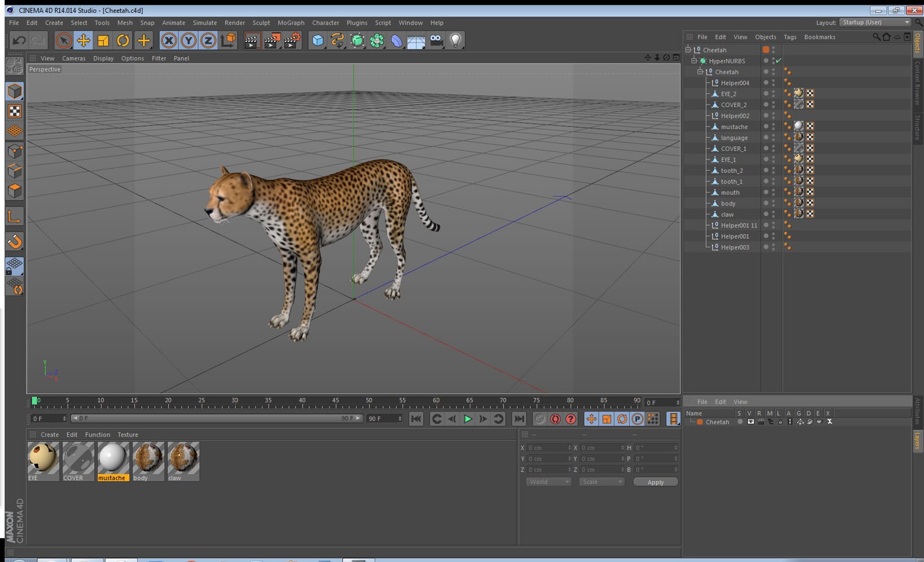This screenshot has height=562, width=924.
Task: Add a camera object
Action: [x=436, y=40]
